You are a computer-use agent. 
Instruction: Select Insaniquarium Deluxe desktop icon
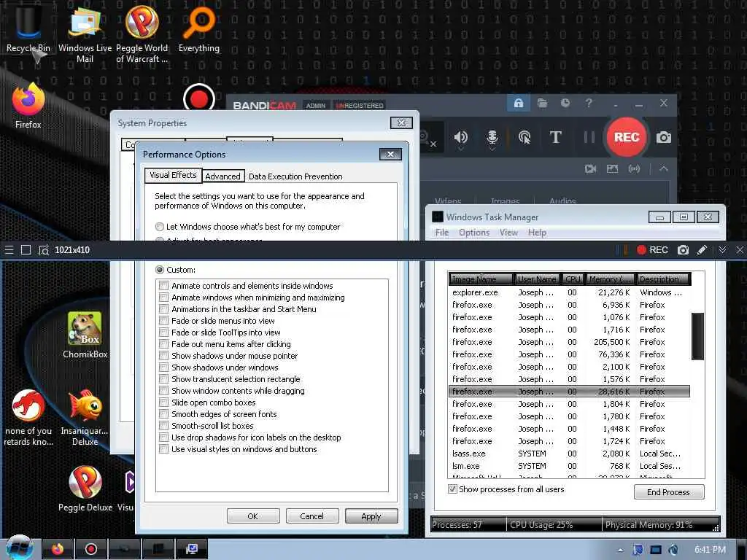85,418
